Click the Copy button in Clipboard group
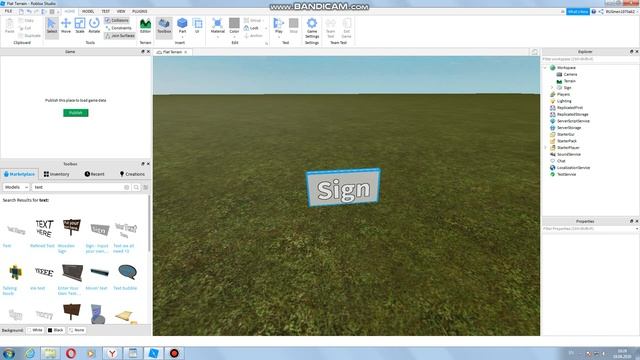This screenshot has width=640, height=360. click(x=26, y=20)
